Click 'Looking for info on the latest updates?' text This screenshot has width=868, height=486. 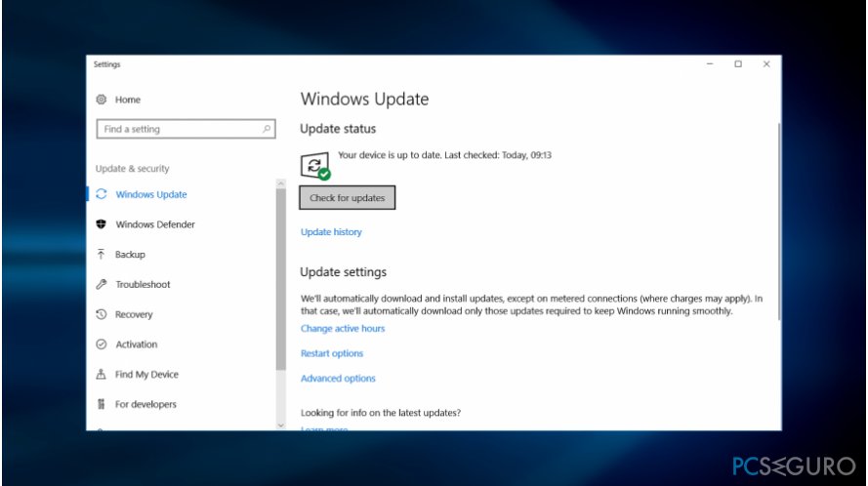[381, 413]
